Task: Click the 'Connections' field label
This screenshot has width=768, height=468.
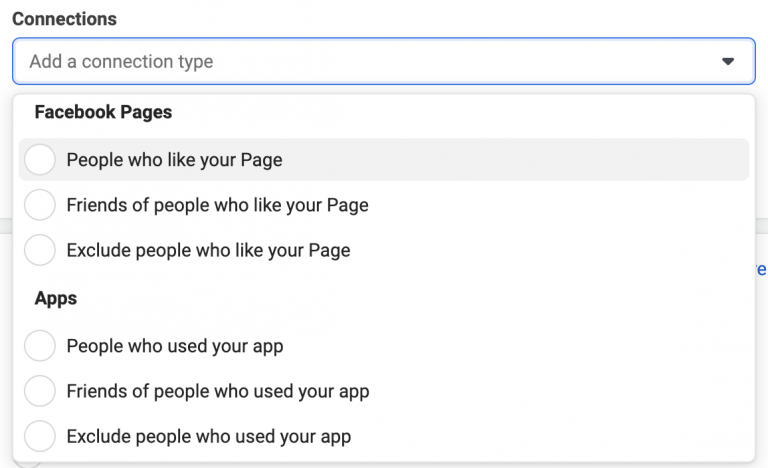Action: (x=64, y=19)
